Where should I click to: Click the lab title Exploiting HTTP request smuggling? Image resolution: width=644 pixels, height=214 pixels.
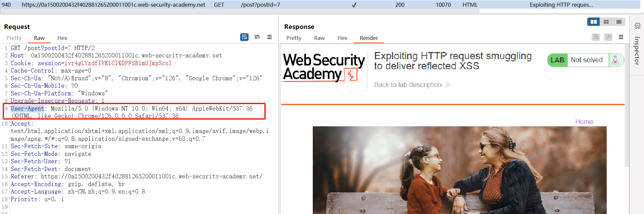coord(453,61)
